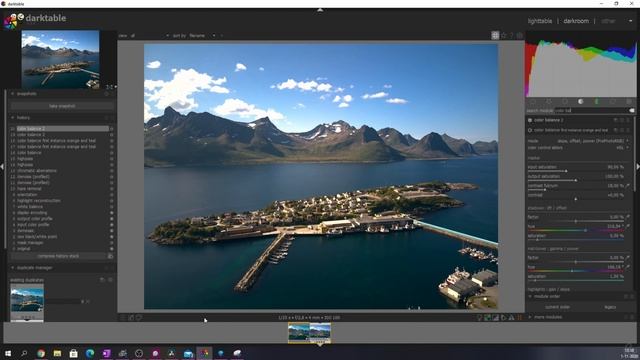
Task: Collapse the history panel
Action: click(13, 118)
